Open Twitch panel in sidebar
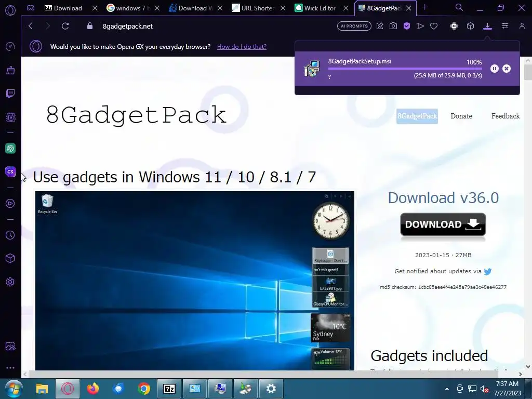This screenshot has height=399, width=532. 10,94
